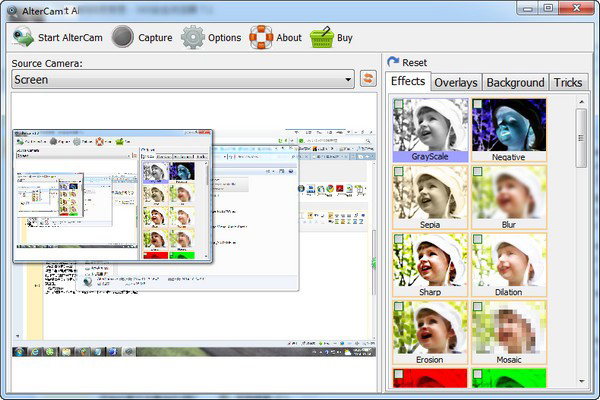Click the screen preview area
600x400 pixels.
click(x=194, y=241)
